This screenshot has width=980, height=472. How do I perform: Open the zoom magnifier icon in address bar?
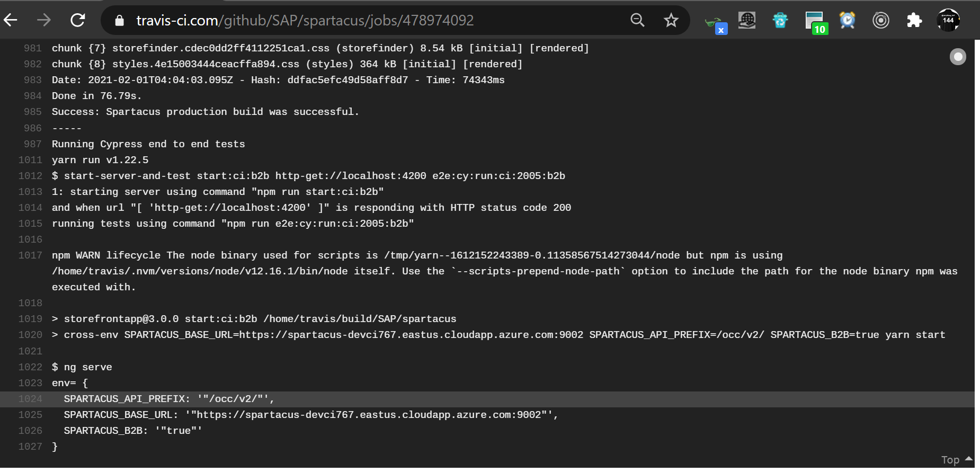(x=638, y=21)
